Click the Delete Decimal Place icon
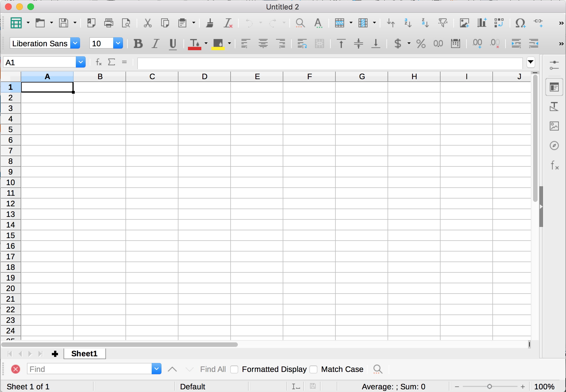This screenshot has width=566, height=392. coord(495,43)
